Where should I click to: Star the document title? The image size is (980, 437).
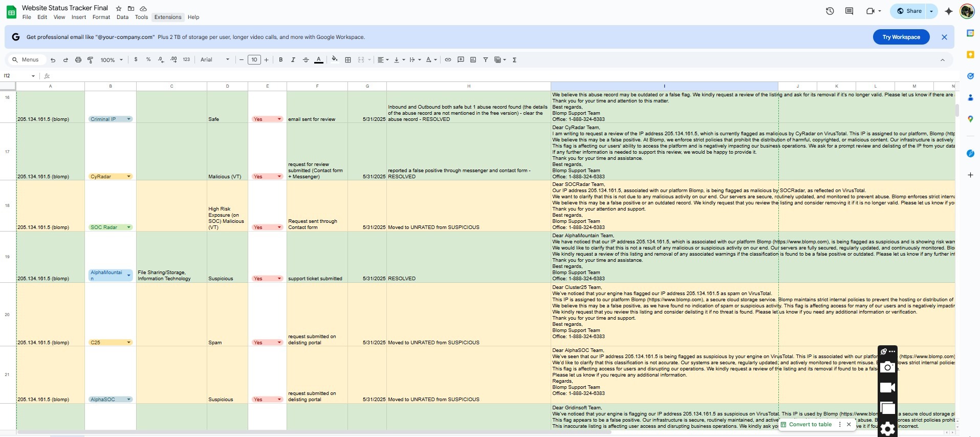point(119,9)
